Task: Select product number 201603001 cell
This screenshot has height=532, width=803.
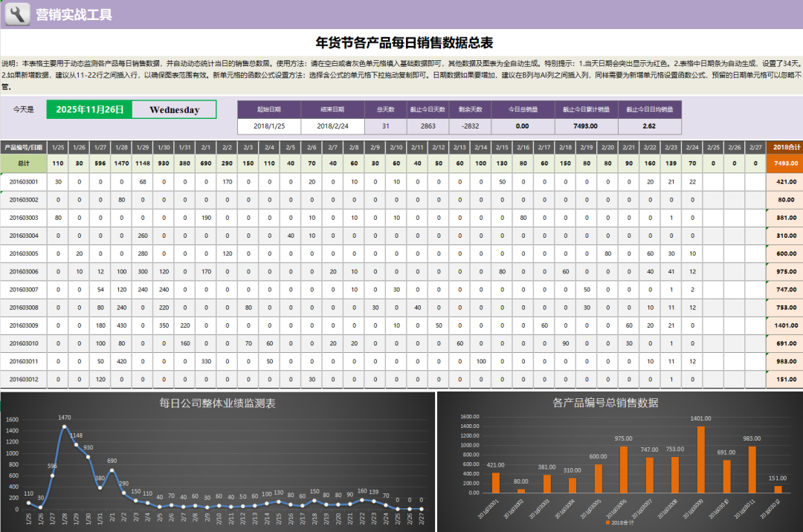Action: [24, 181]
